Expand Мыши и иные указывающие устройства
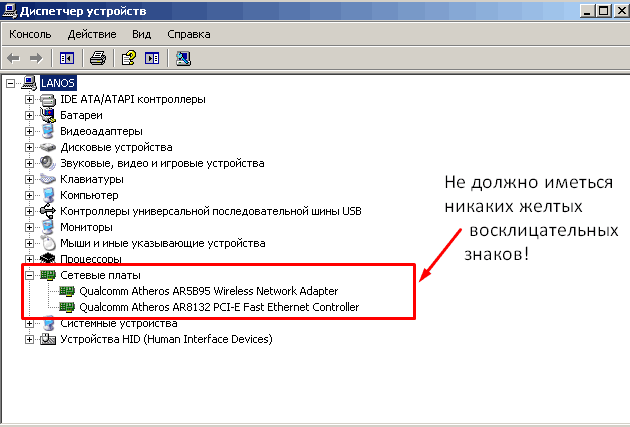 pyautogui.click(x=29, y=243)
